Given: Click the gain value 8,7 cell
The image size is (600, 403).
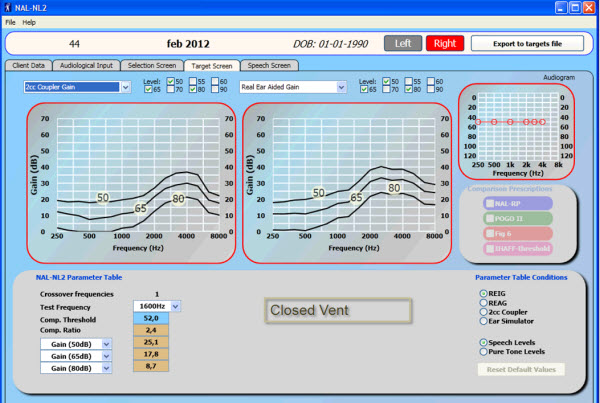Looking at the screenshot, I should coord(151,366).
